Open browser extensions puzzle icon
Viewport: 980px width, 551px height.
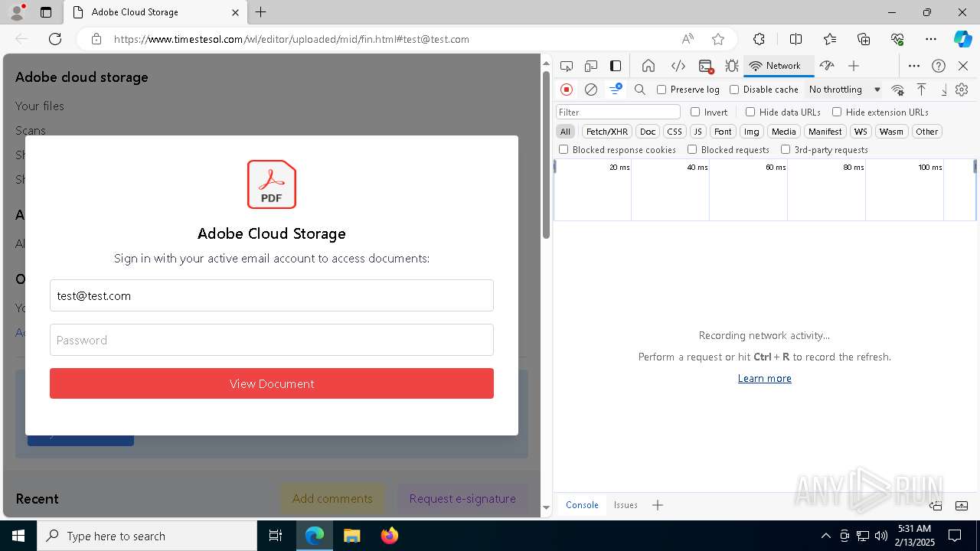pyautogui.click(x=759, y=39)
